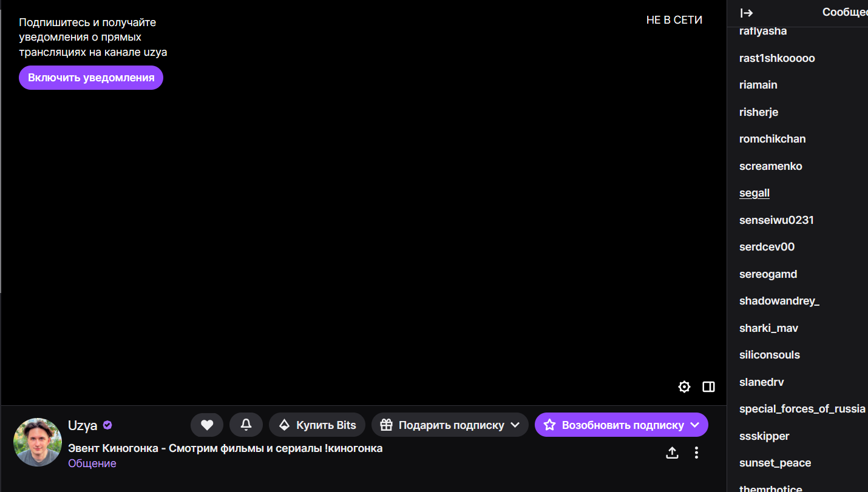Select user shadowandrey_ in the list

(779, 301)
